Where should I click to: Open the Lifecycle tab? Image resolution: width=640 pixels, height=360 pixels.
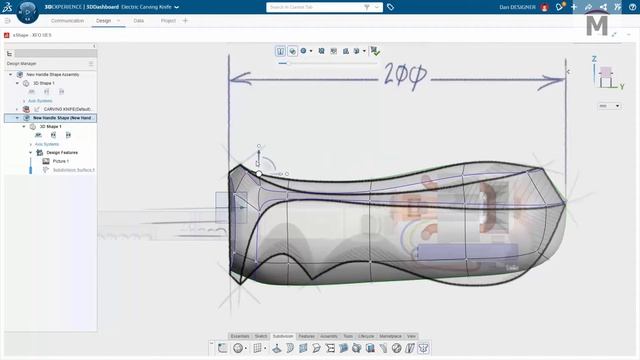click(366, 336)
